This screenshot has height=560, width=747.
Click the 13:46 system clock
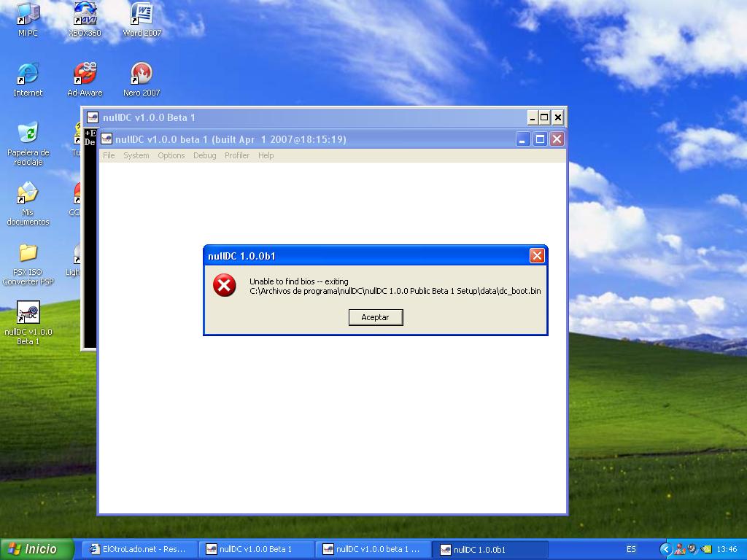click(x=727, y=549)
